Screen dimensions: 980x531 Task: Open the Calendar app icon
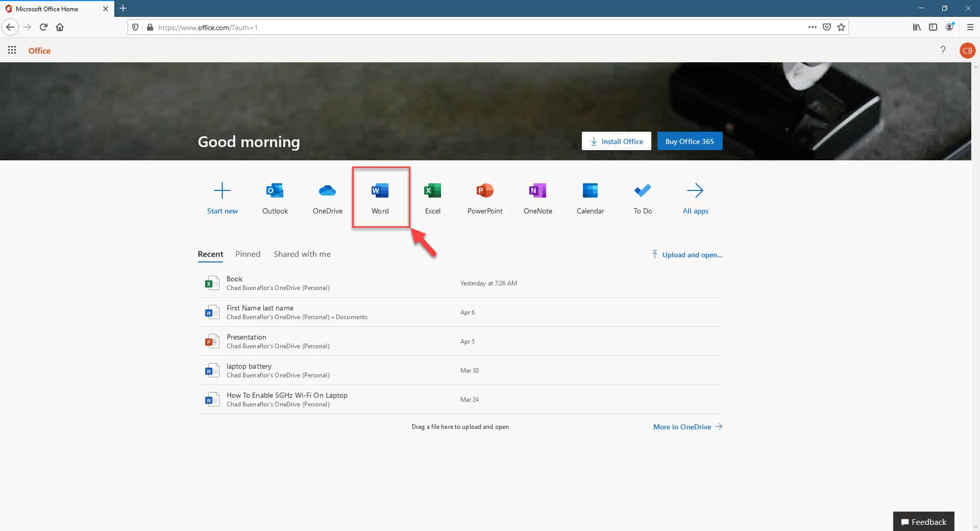[x=590, y=190]
